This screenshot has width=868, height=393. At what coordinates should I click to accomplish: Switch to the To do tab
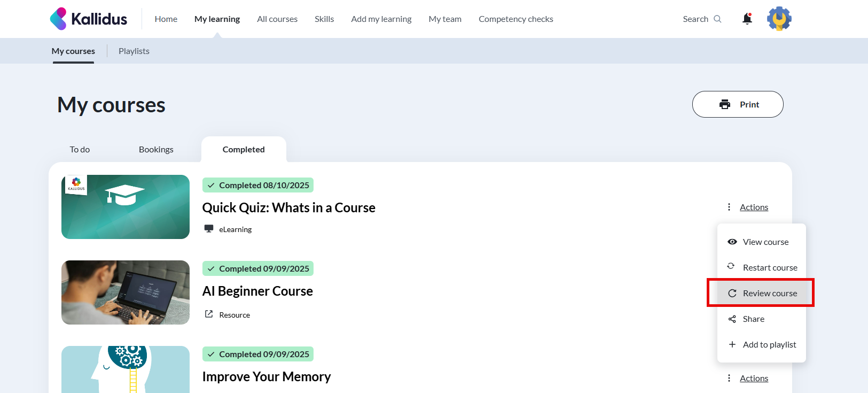(x=80, y=150)
